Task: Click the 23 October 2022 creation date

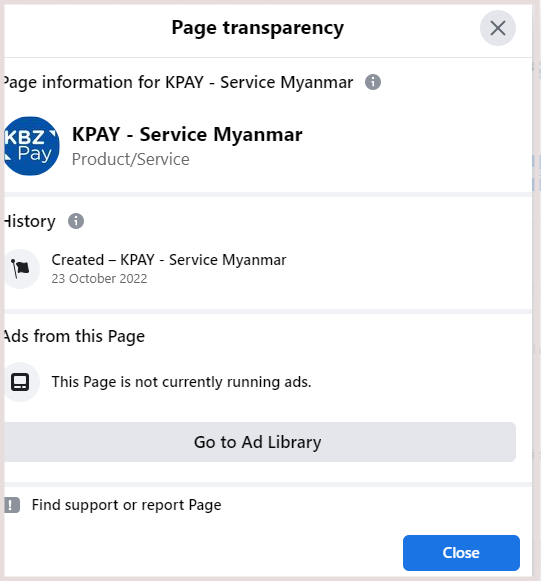Action: [x=99, y=279]
